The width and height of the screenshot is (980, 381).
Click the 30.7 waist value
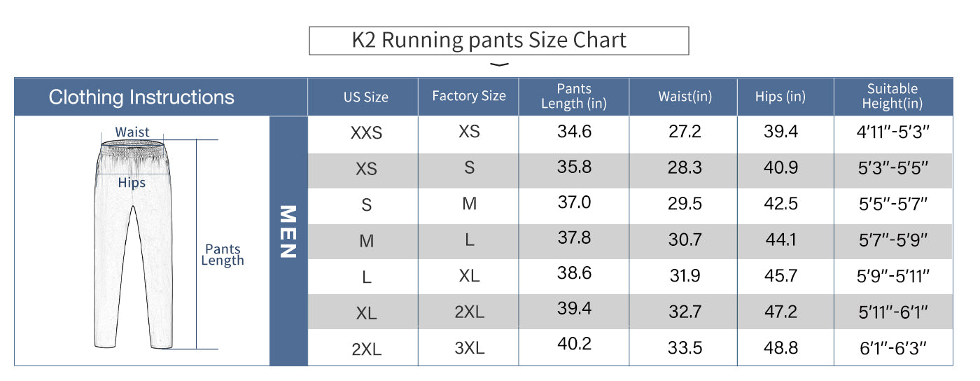685,240
